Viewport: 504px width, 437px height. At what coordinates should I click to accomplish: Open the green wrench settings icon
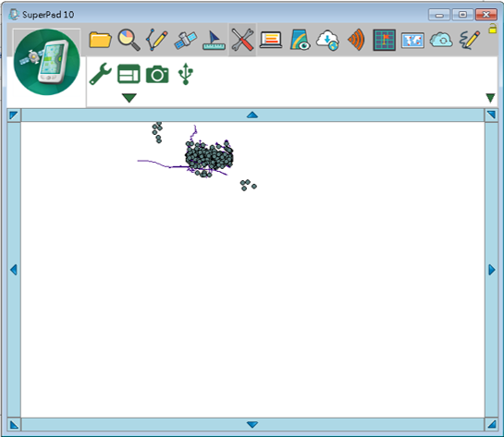(100, 74)
